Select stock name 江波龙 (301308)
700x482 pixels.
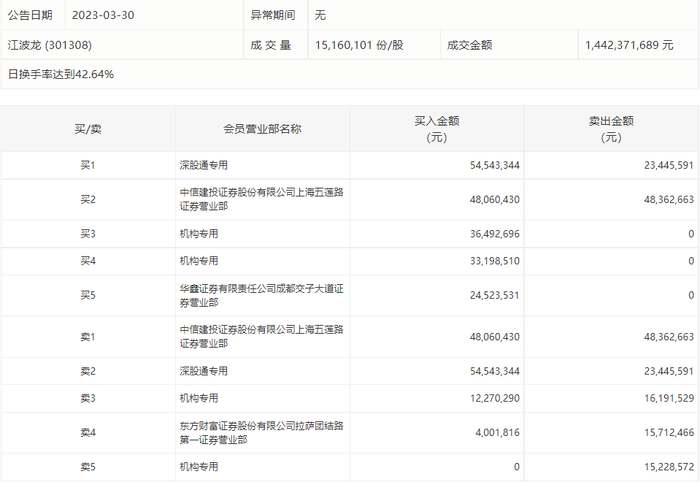pos(50,45)
